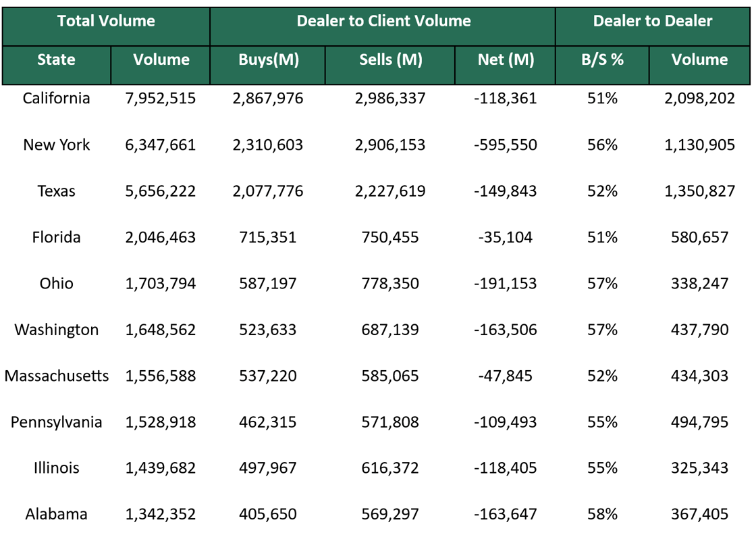Select the Buys(M) column header

pos(268,65)
